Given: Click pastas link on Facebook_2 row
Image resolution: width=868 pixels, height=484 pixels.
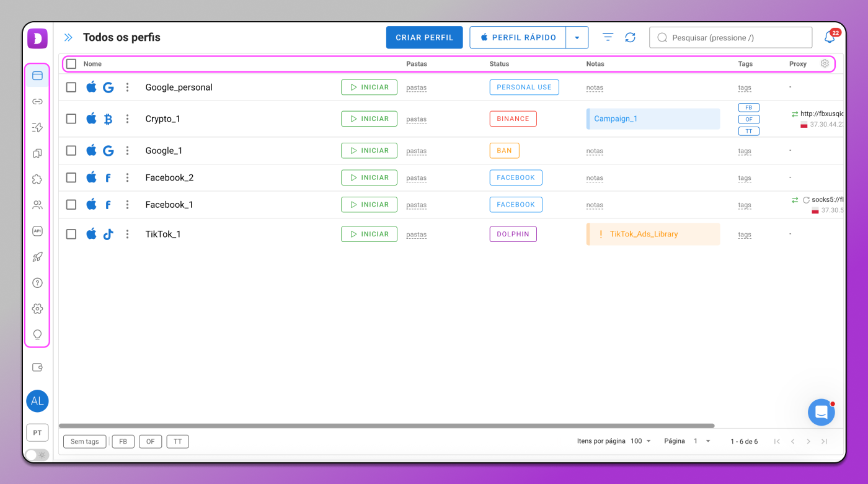Looking at the screenshot, I should (x=416, y=178).
